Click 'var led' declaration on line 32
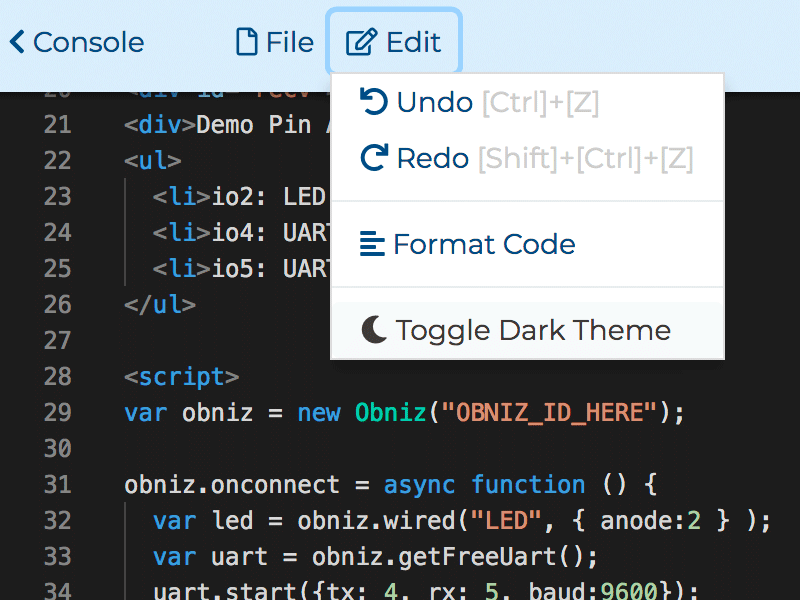The width and height of the screenshot is (800, 600). coord(203,521)
